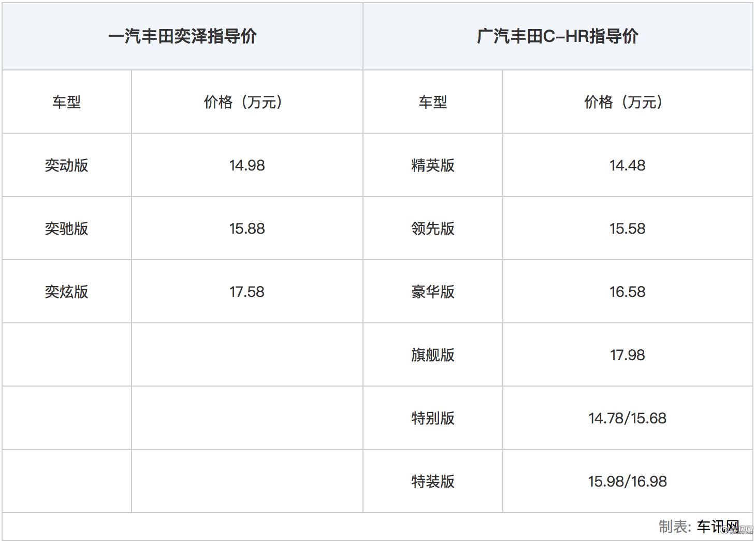Select the 奕炫版 row label
This screenshot has height=541, width=756.
(67, 292)
